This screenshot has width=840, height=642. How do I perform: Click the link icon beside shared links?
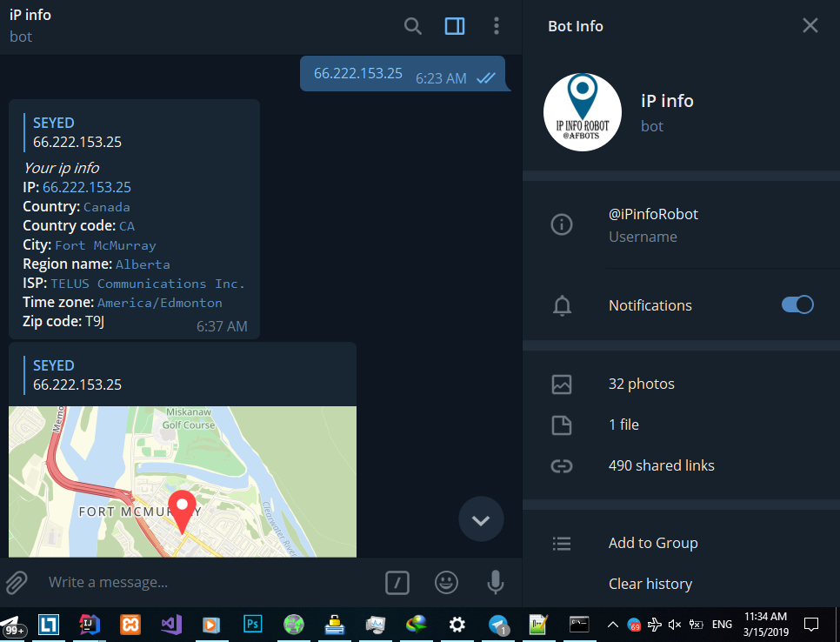[562, 466]
